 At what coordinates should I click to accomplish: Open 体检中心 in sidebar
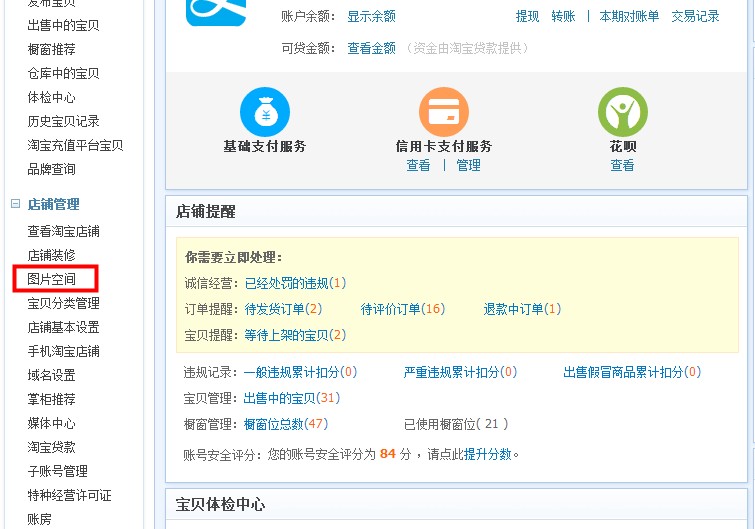(52, 97)
